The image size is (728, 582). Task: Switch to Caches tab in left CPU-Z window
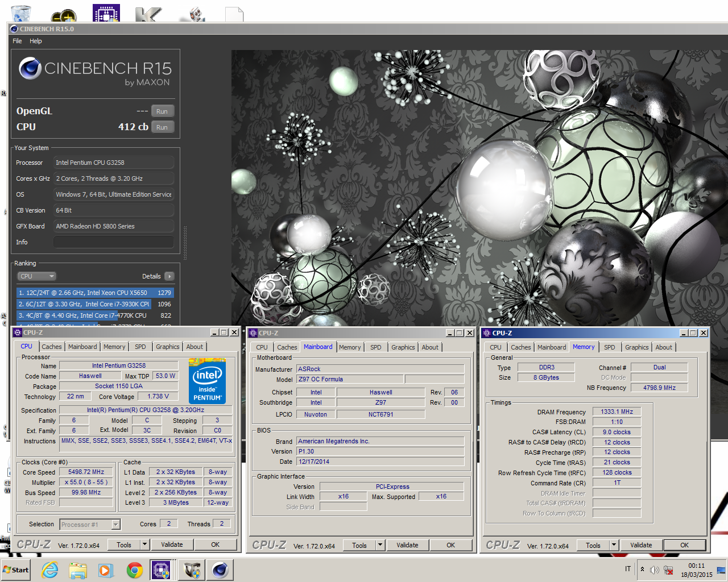(x=52, y=347)
